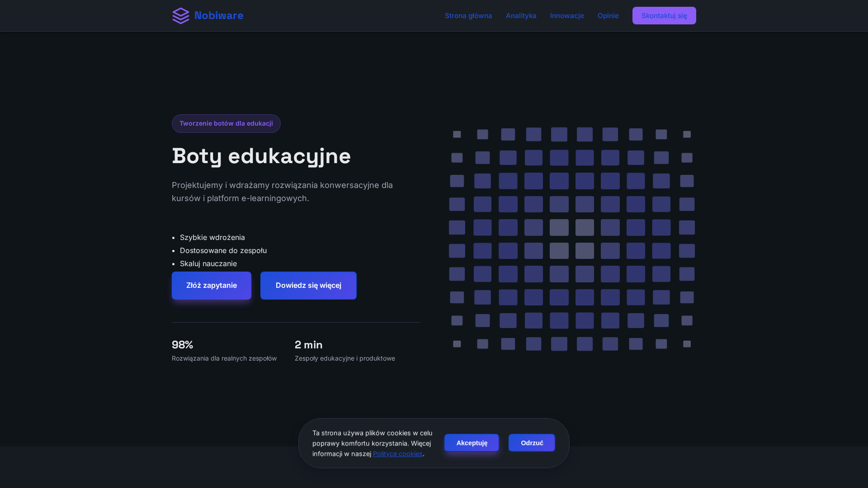Click the 98% statistic value
The height and width of the screenshot is (488, 868).
tap(183, 345)
